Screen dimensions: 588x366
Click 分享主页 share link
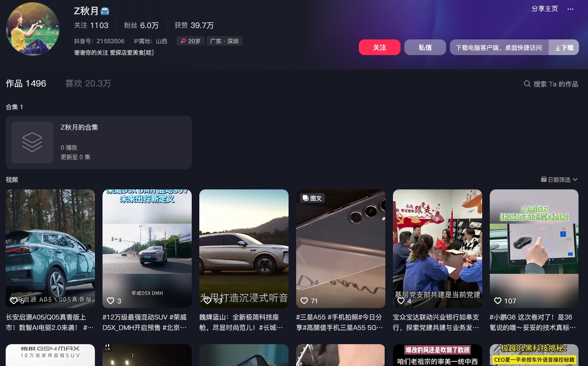click(x=545, y=9)
